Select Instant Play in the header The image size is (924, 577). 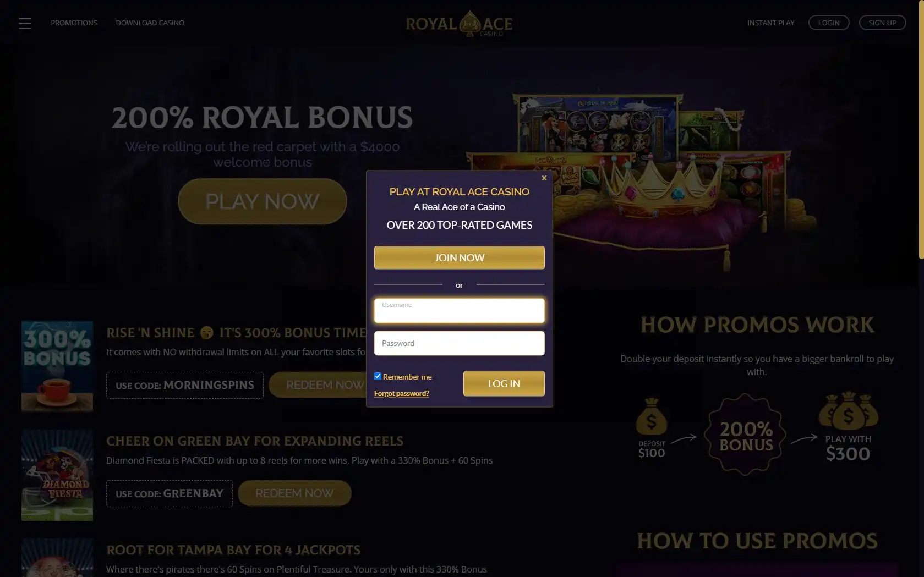pos(770,23)
